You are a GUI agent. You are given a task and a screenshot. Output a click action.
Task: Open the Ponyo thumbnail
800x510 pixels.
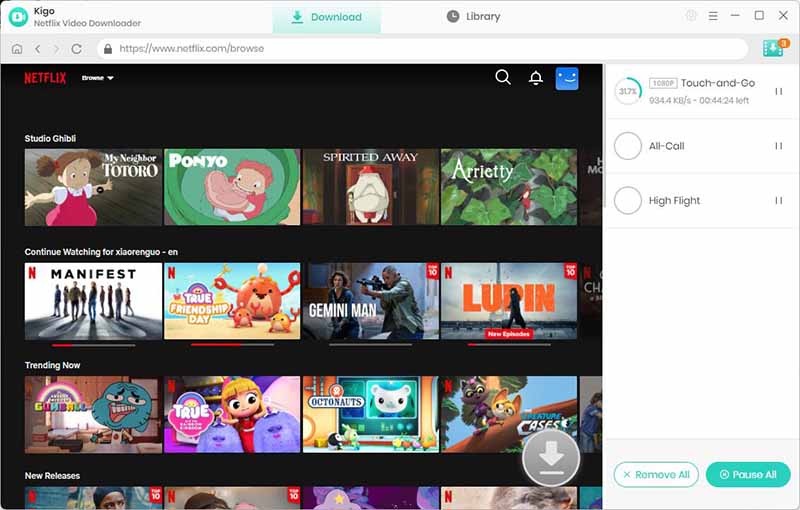tap(232, 187)
